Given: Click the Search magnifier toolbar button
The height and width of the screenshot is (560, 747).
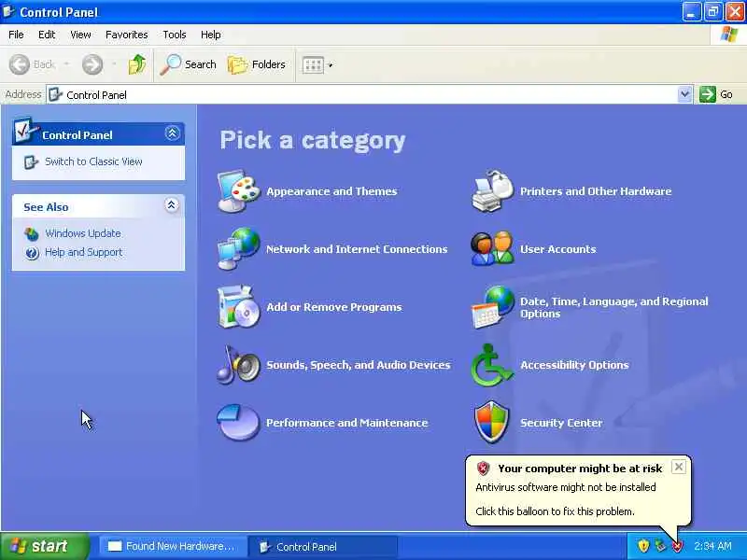Looking at the screenshot, I should (x=189, y=64).
